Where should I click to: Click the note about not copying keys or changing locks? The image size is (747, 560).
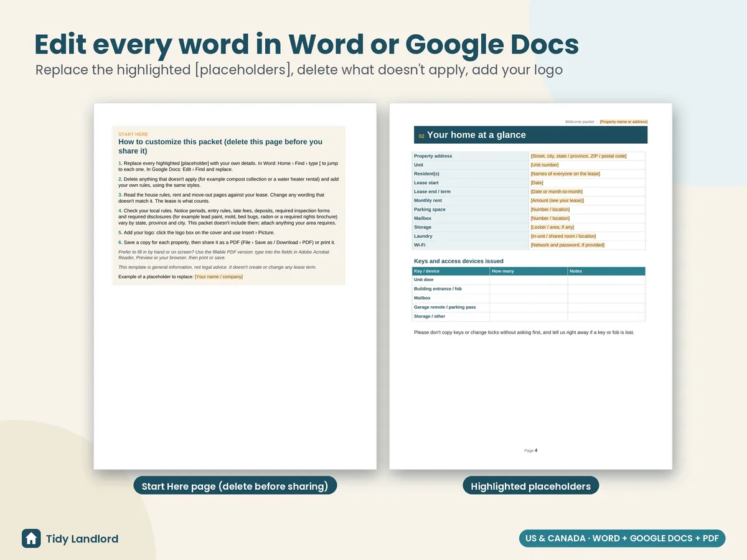[x=524, y=332]
